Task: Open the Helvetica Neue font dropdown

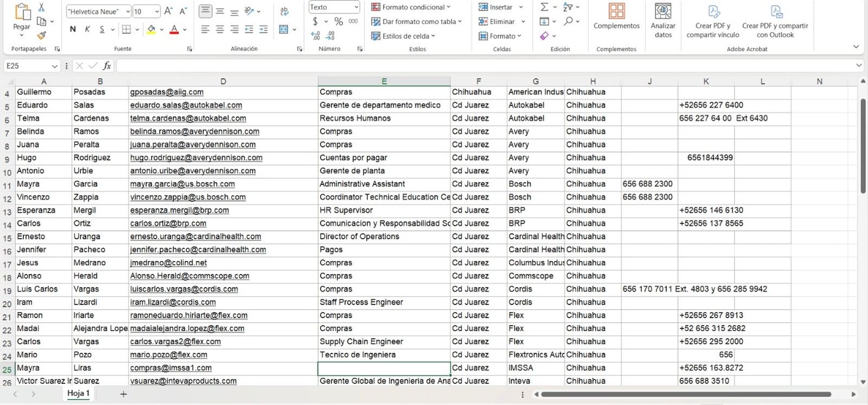Action: click(128, 11)
